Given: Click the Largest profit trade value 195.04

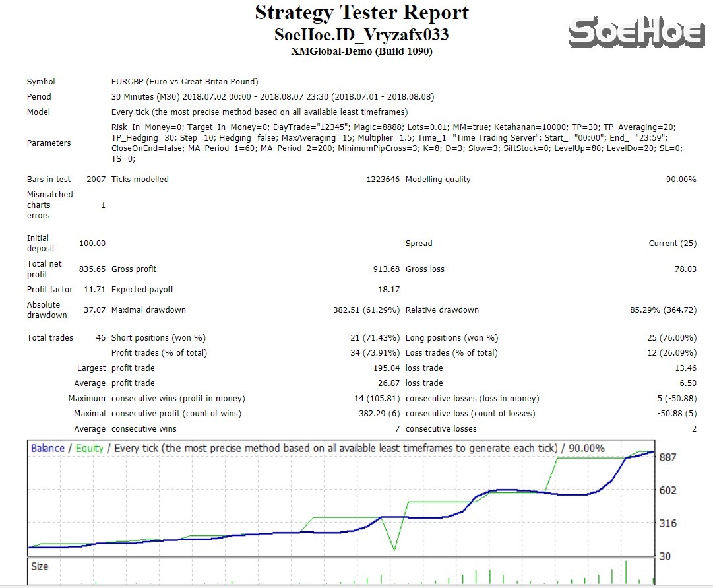Looking at the screenshot, I should click(386, 368).
